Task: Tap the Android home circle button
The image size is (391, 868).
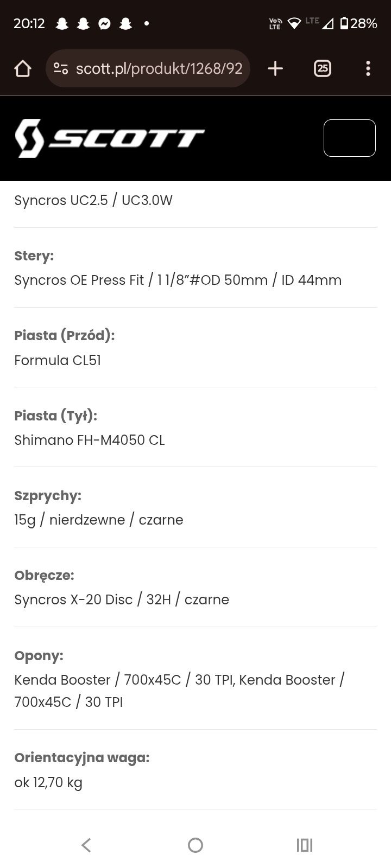Action: [x=195, y=845]
